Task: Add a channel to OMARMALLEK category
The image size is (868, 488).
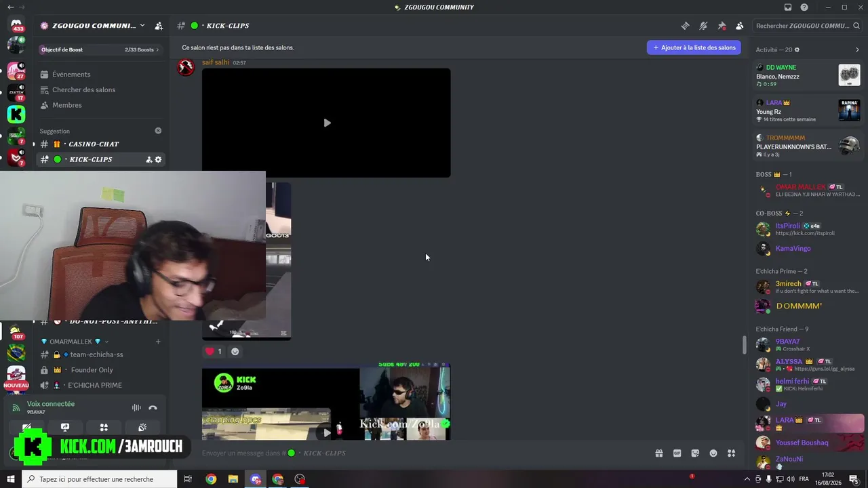Action: (158, 342)
